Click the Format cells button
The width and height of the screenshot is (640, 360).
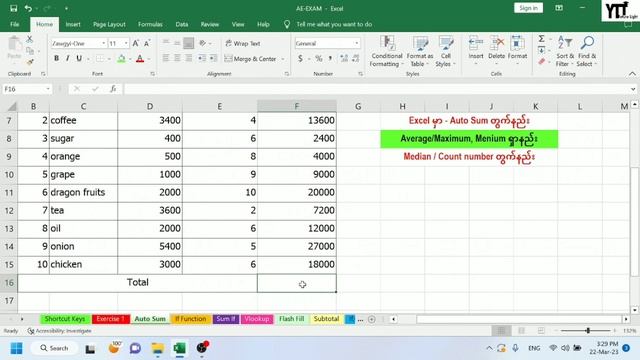click(x=517, y=51)
